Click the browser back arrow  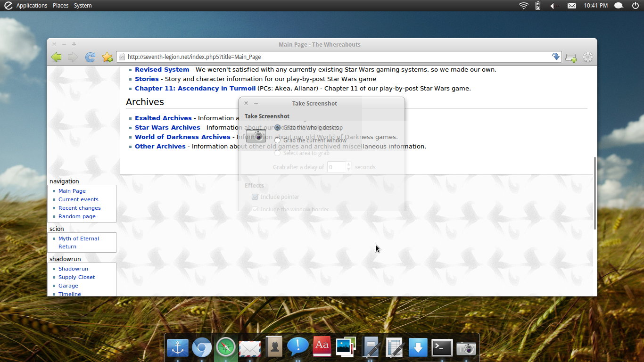tap(57, 57)
